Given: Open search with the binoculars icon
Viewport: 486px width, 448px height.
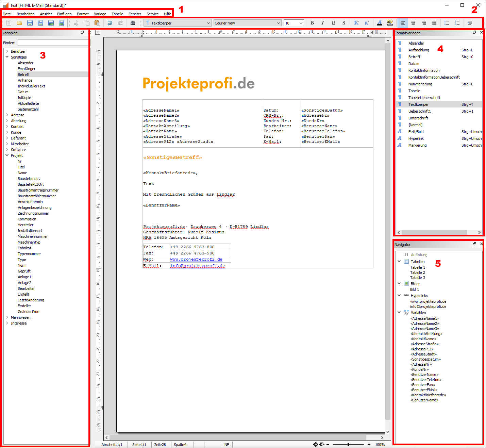Looking at the screenshot, I should pos(133,23).
